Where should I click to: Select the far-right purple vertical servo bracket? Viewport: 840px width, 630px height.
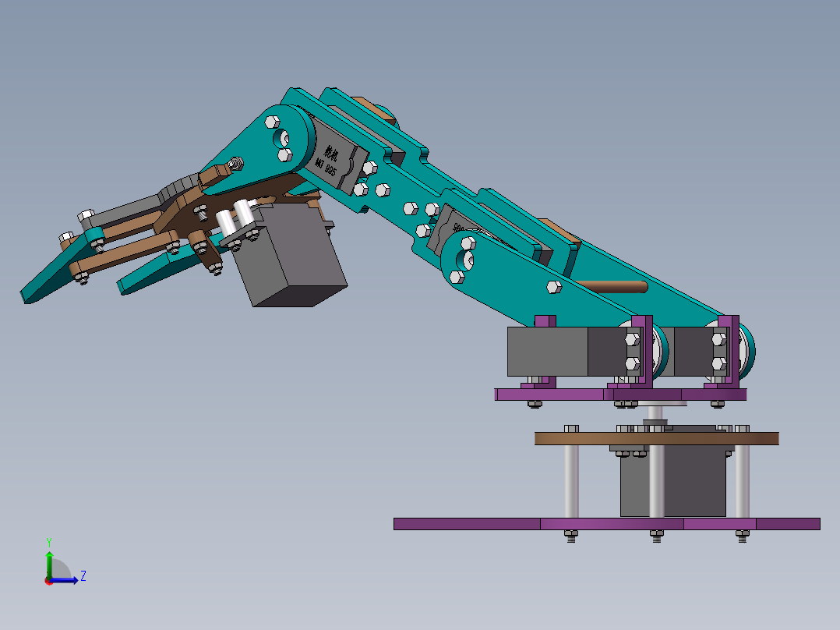(x=729, y=351)
